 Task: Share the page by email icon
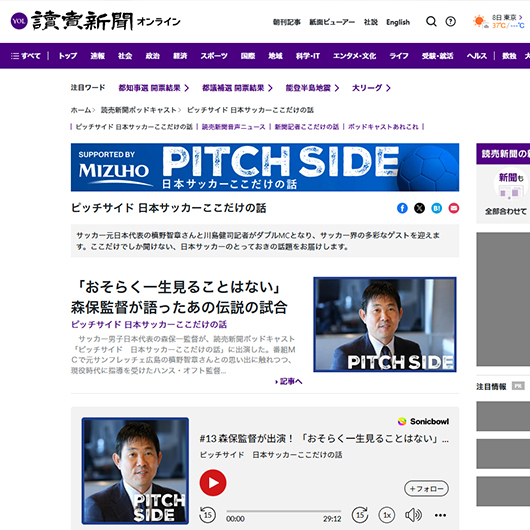click(x=454, y=208)
